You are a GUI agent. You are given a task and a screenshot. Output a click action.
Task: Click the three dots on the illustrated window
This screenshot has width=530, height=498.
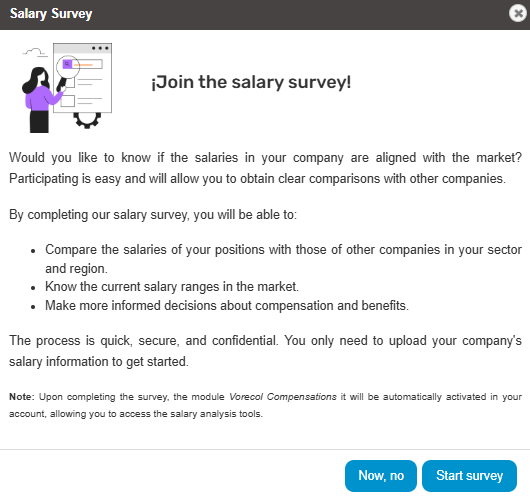click(100, 48)
